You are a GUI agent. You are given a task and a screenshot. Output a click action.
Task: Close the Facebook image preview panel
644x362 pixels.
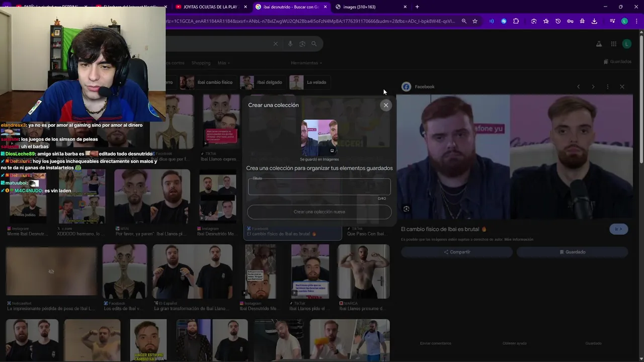(x=622, y=86)
